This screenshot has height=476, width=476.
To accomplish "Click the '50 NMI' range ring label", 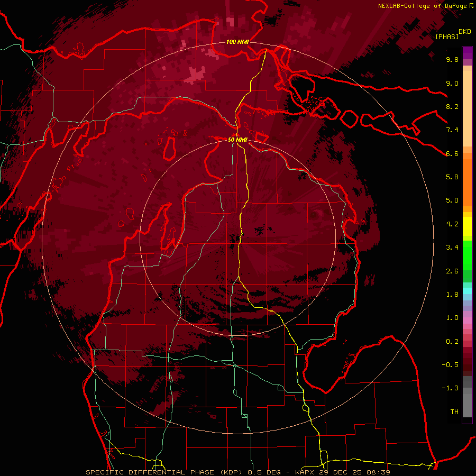I will 237,140.
